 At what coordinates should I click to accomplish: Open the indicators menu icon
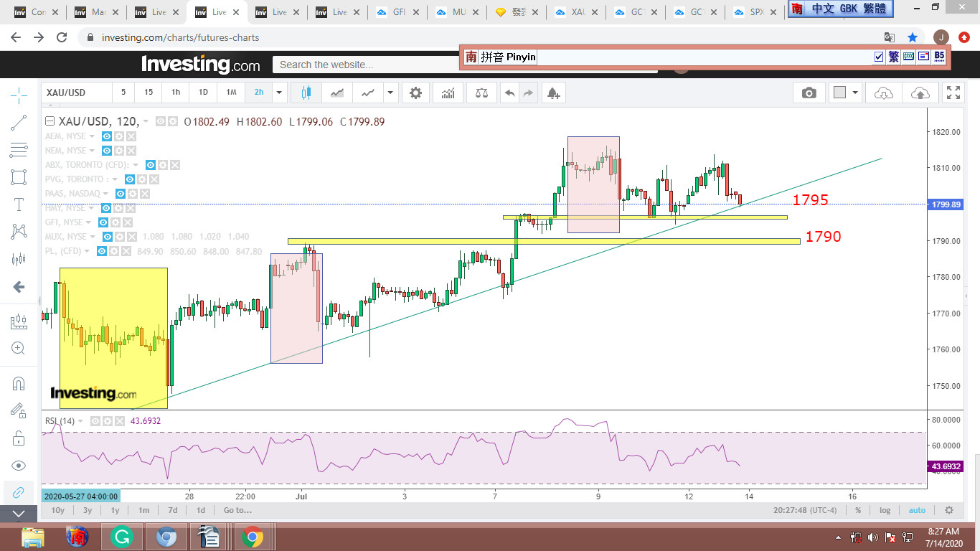(448, 93)
